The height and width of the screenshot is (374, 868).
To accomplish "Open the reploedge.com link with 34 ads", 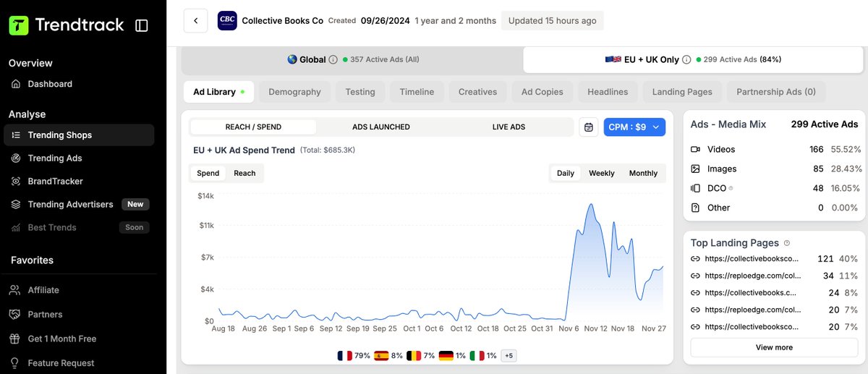I will click(x=752, y=276).
